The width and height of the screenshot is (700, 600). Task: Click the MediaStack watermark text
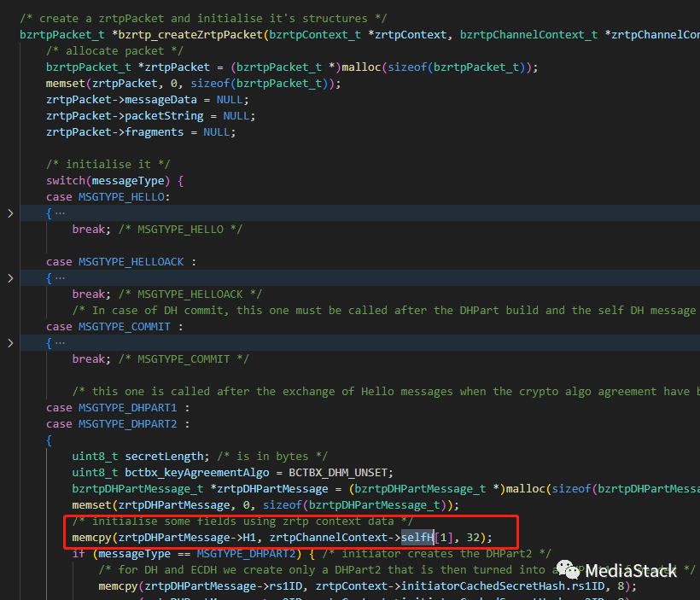tap(630, 570)
